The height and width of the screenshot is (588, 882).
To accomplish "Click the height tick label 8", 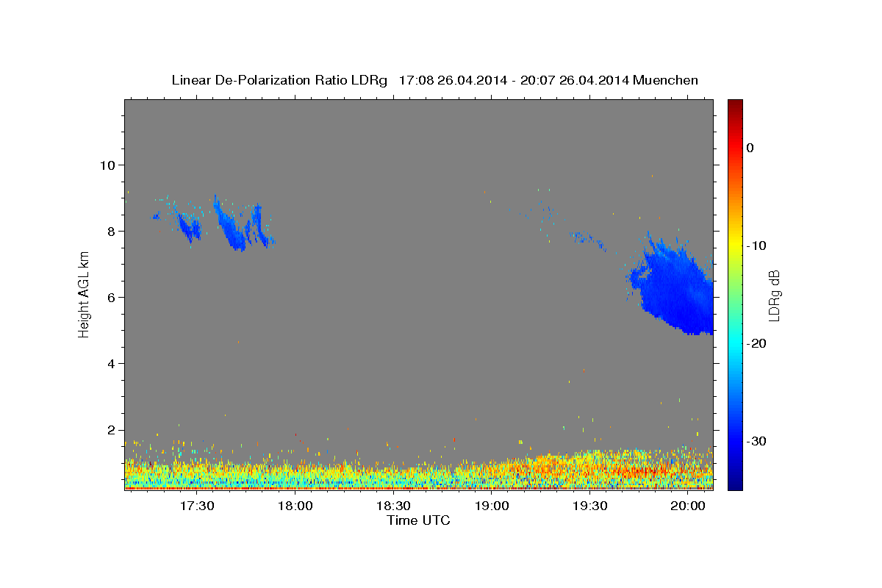I will click(112, 231).
